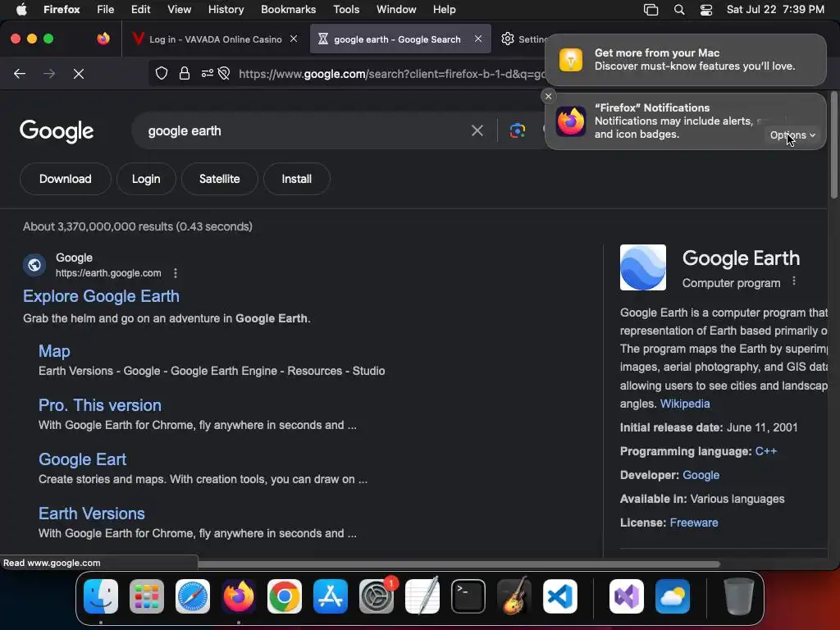Open the Google developer link
840x630 pixels.
coord(701,475)
